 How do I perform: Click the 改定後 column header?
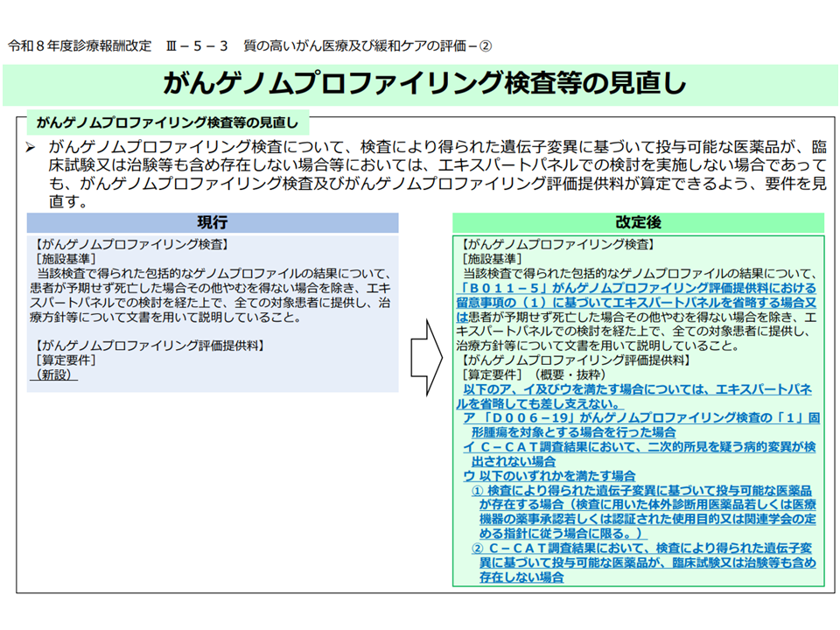(637, 222)
